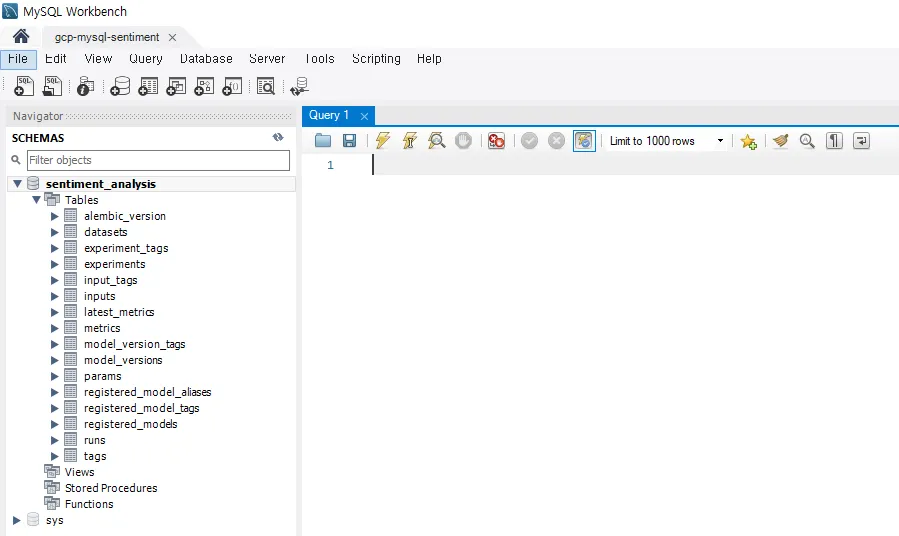This screenshot has height=536, width=899.
Task: Execute the script with lightning icon
Action: point(382,140)
